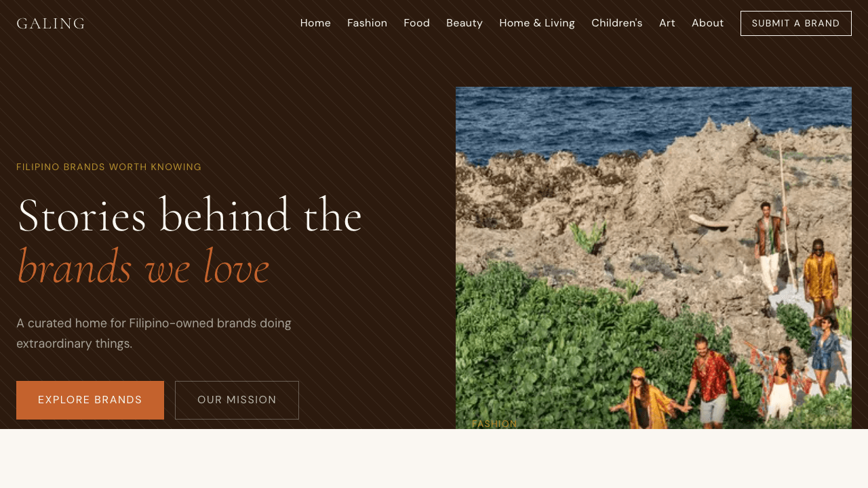The width and height of the screenshot is (868, 488).
Task: Click the "Stories behind the" heading
Action: [190, 216]
